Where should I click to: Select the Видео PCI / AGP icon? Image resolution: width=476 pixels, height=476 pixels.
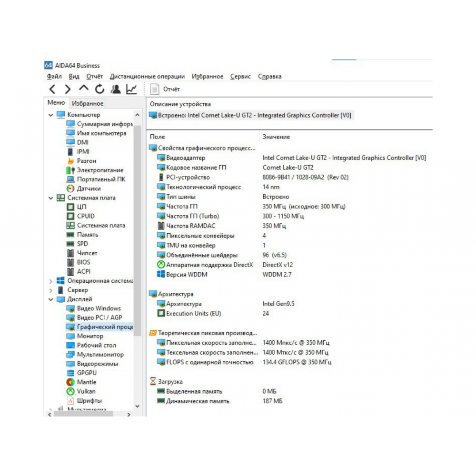pos(70,318)
